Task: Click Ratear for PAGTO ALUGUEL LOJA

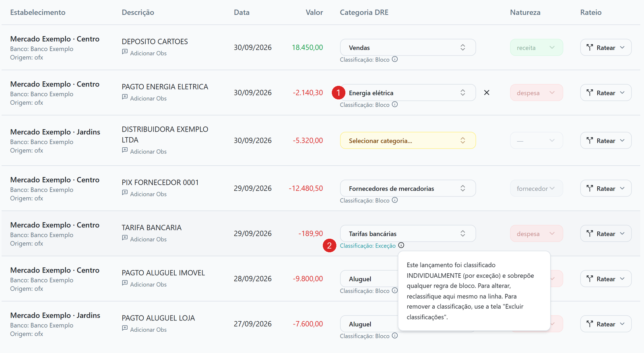Action: 606,324
